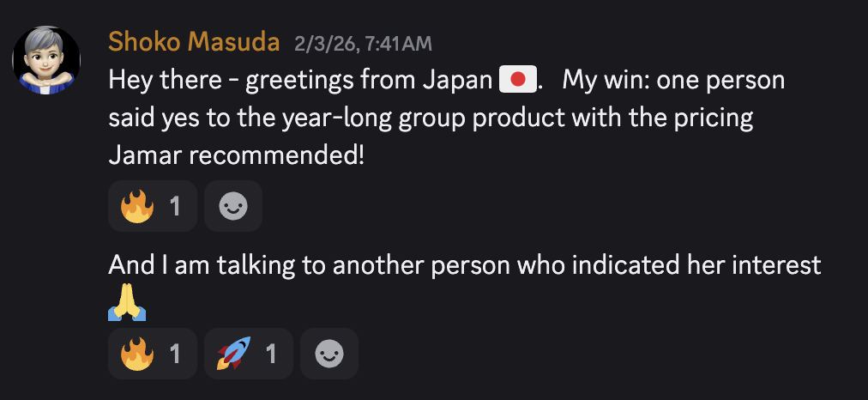Viewport: 868px width, 400px height.
Task: Click the fire emoji beside the rocket reaction
Action: tap(136, 354)
